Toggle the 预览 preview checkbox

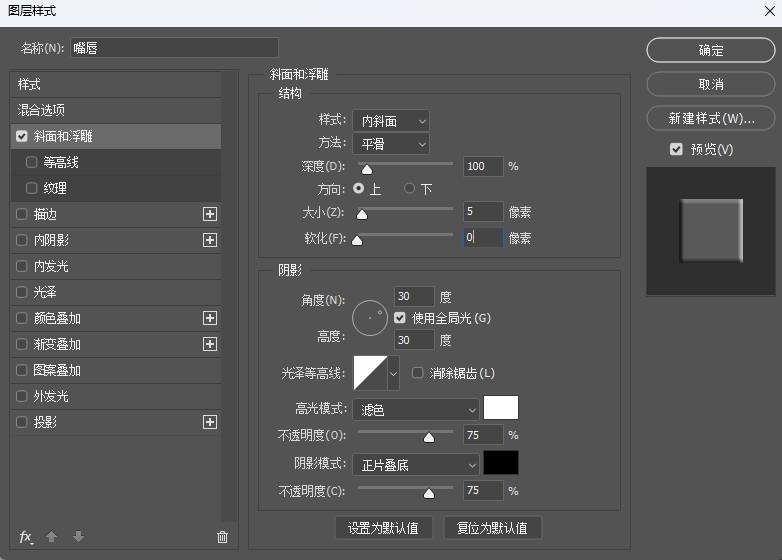[676, 149]
